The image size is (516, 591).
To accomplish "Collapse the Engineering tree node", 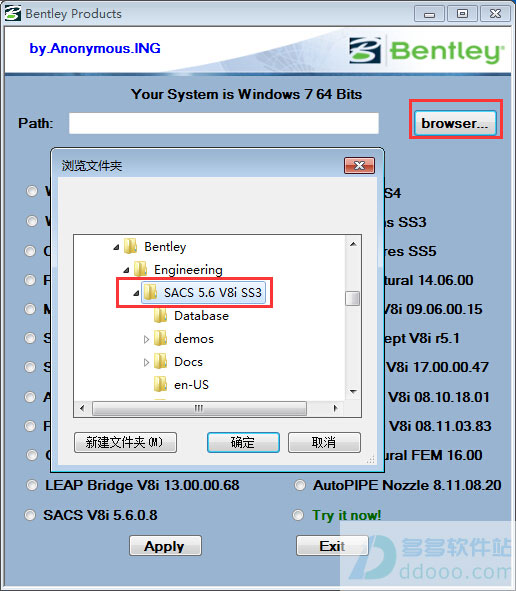I will click(x=127, y=270).
